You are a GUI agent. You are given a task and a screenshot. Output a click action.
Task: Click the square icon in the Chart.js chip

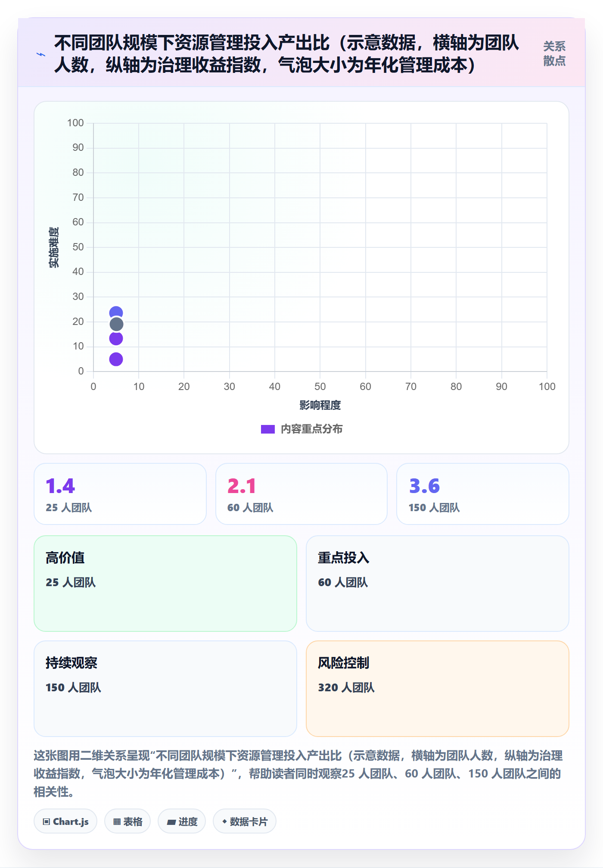point(46,822)
